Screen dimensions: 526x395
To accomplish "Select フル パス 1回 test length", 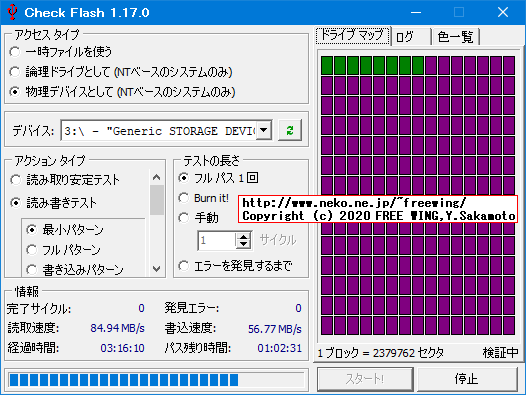I will tap(218, 178).
